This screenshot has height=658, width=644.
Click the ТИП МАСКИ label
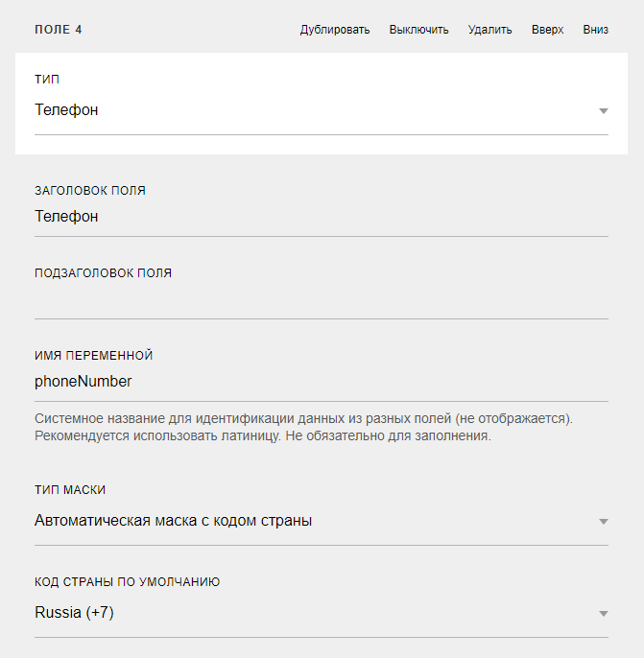pyautogui.click(x=70, y=490)
